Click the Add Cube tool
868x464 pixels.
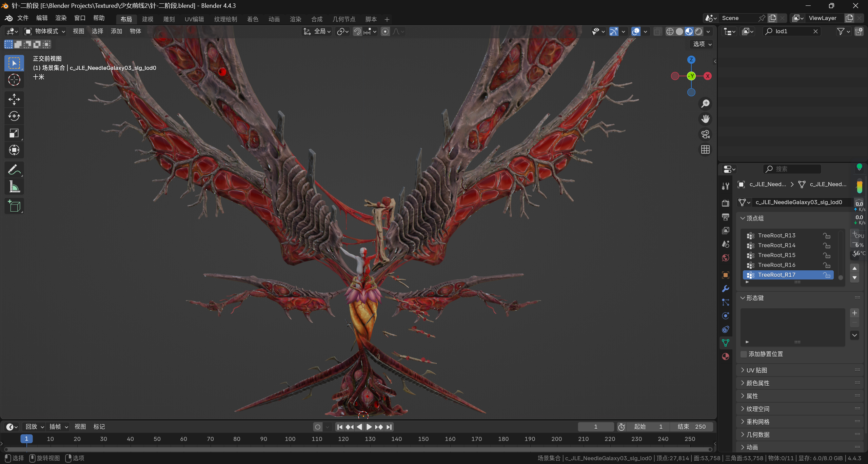point(14,206)
